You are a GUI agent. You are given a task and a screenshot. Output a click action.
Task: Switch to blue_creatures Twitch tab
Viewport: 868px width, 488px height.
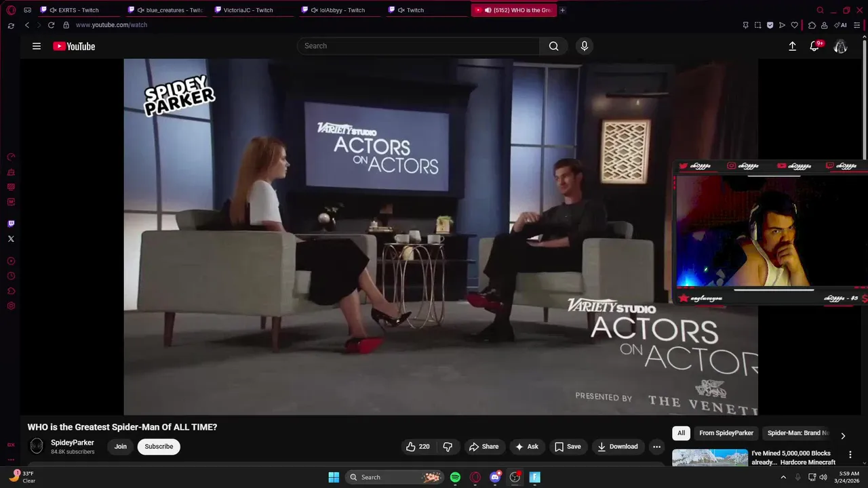click(165, 10)
